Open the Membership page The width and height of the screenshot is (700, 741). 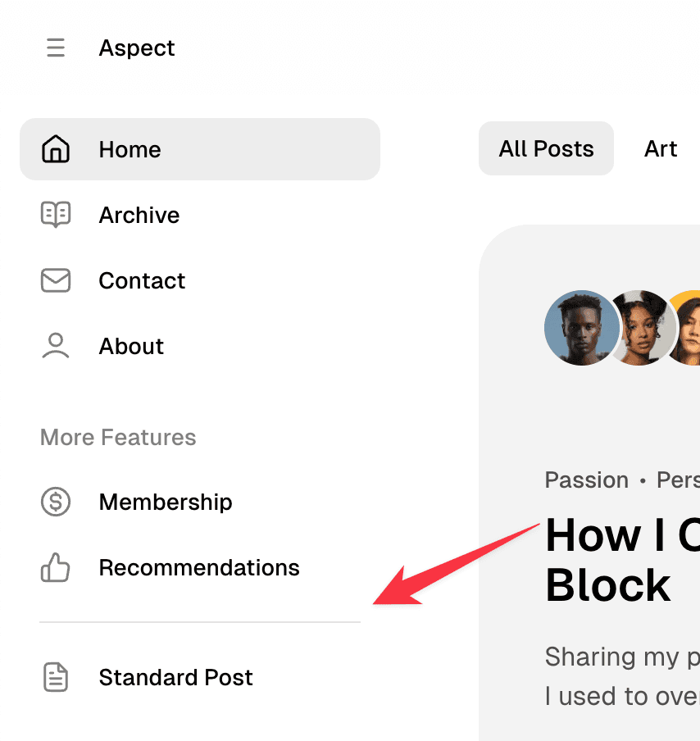pos(165,502)
